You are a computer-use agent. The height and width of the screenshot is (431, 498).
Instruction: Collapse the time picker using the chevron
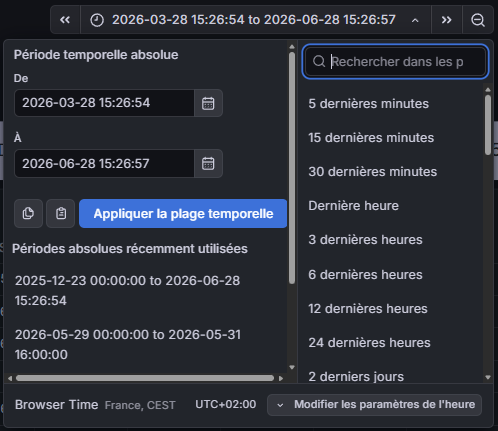[x=415, y=20]
